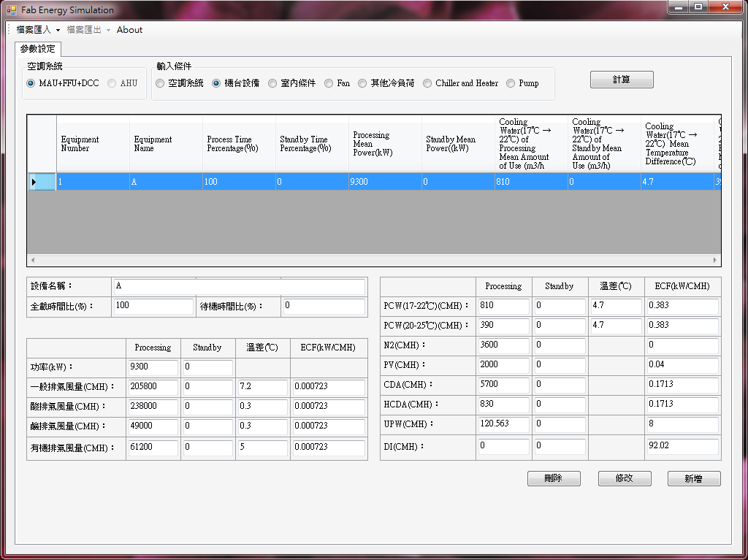Image resolution: width=748 pixels, height=560 pixels.
Task: Click the CDA(CMH) Processing field
Action: (x=504, y=385)
